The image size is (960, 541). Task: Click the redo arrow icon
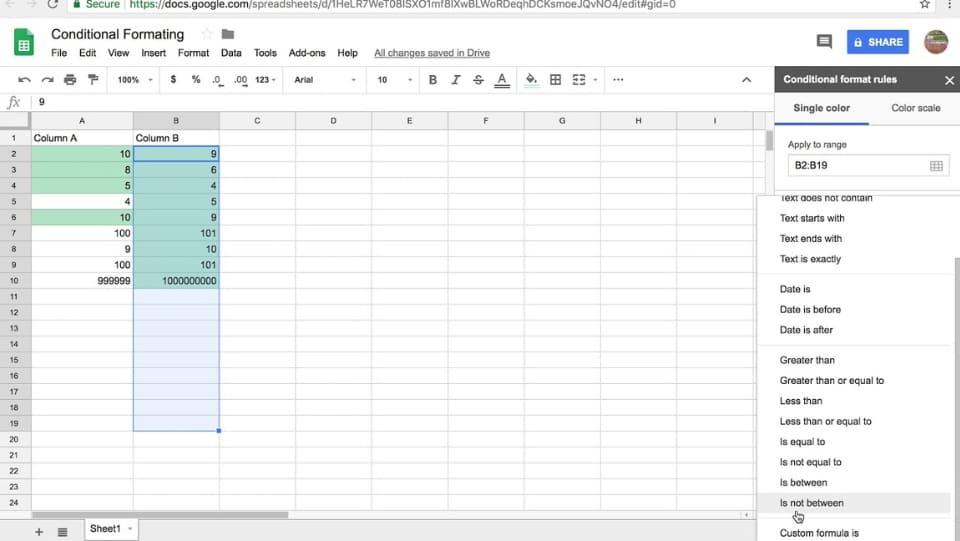pyautogui.click(x=47, y=80)
